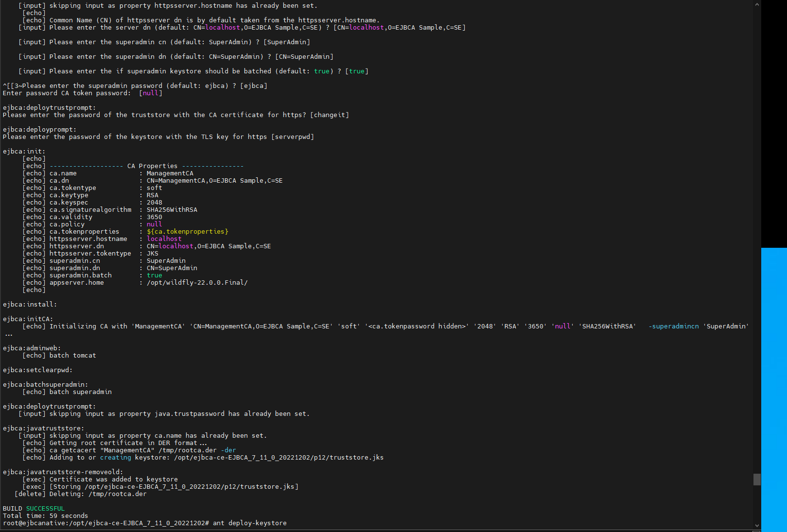Screen dimensions: 787x532
Task: Click the 'ca.signaturealgorithm' property label
Action: pyautogui.click(x=90, y=210)
